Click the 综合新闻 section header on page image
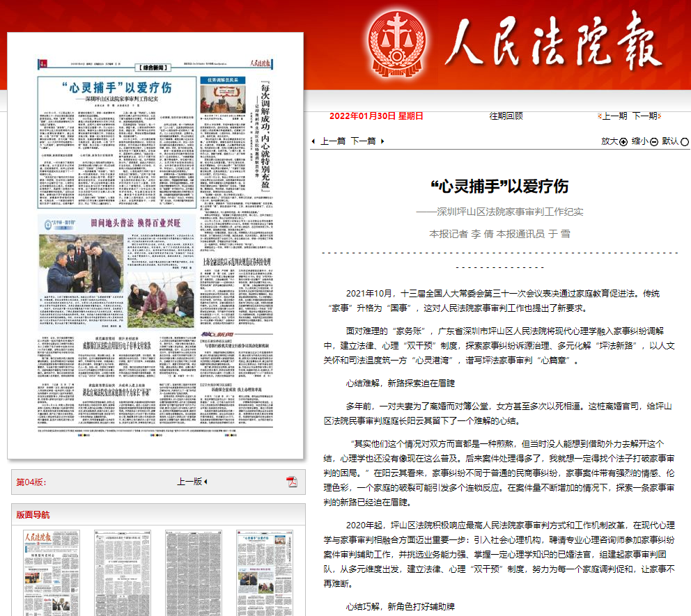Viewport: 691px width, 616px height. pyautogui.click(x=153, y=68)
